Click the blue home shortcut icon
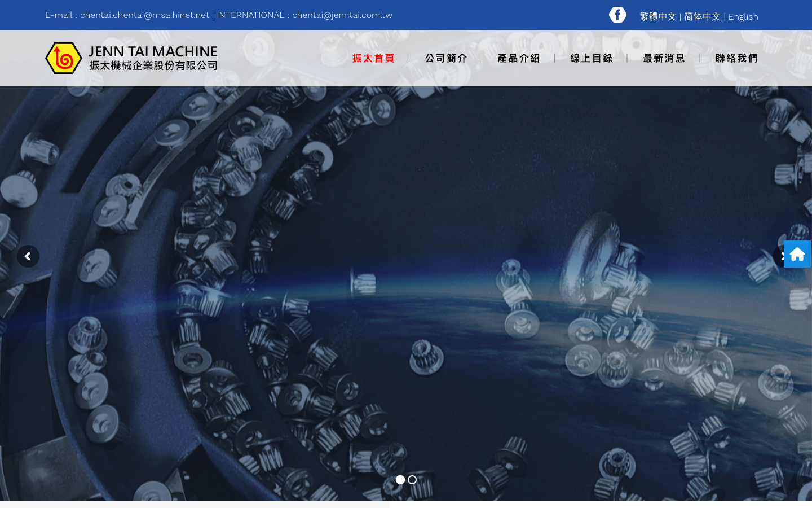The image size is (812, 508). 797,254
